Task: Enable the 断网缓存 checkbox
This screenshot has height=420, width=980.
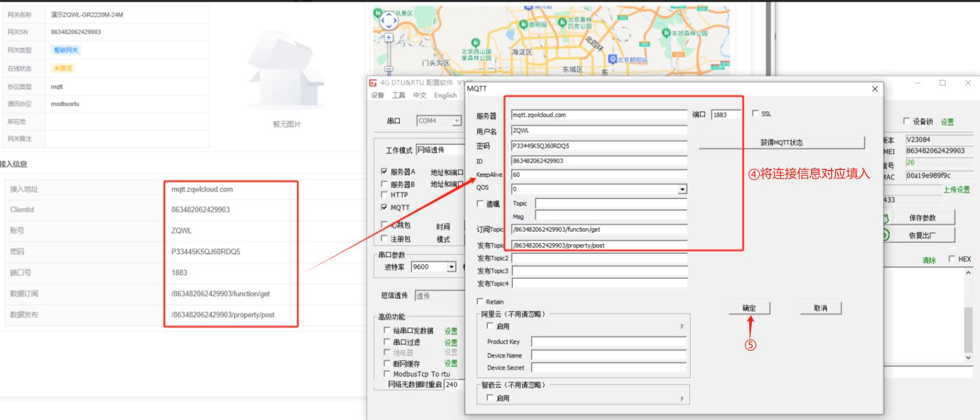Action: coord(387,363)
